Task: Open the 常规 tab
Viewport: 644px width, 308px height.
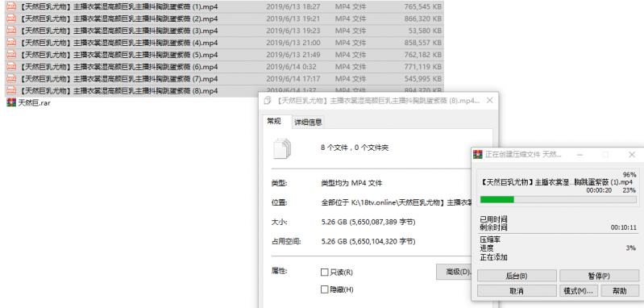Action: tap(274, 121)
